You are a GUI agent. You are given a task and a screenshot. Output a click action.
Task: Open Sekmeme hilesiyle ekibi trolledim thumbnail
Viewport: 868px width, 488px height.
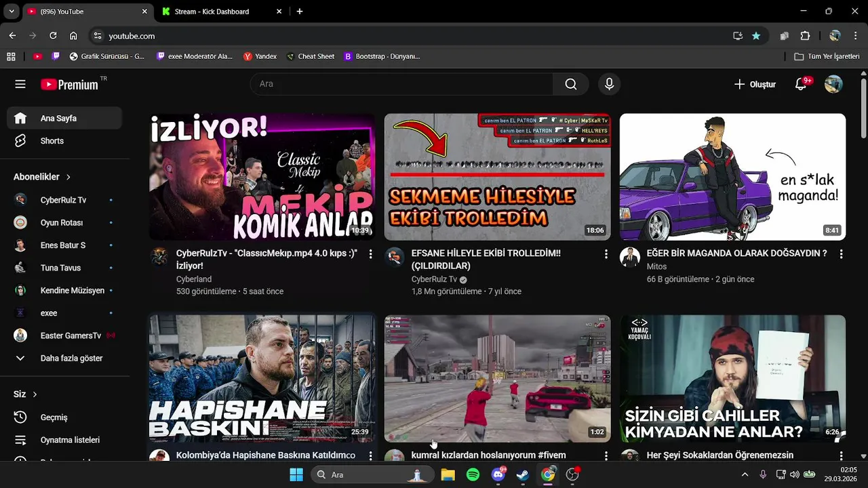tap(497, 177)
